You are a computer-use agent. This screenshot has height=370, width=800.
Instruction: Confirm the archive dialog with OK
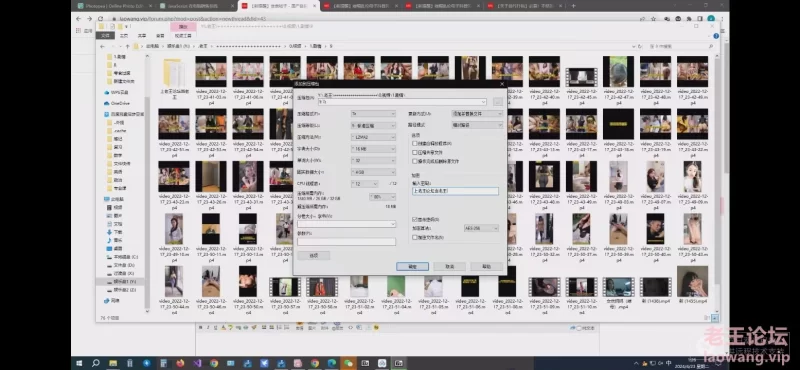coord(412,266)
